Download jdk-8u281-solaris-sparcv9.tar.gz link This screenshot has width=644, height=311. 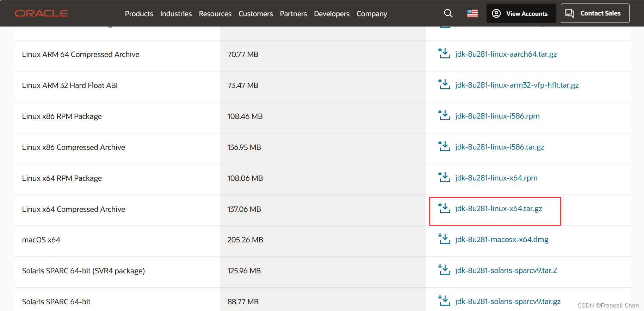508,302
